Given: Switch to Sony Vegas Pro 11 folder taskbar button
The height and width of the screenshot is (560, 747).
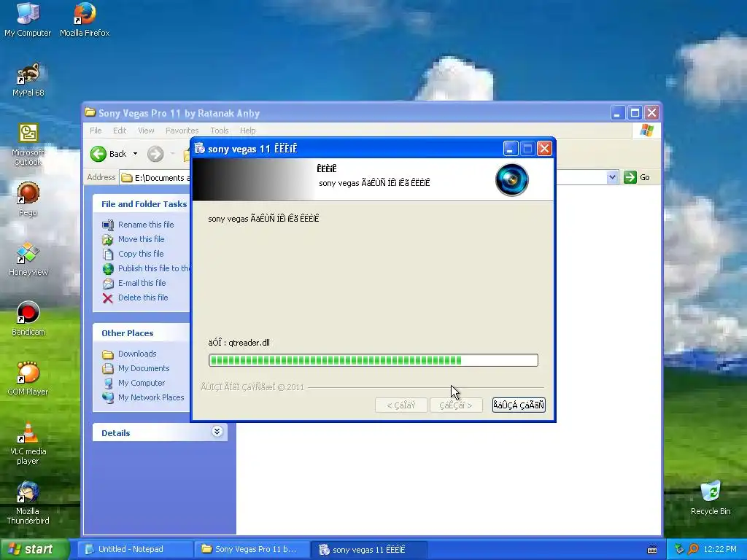Looking at the screenshot, I should tap(252, 550).
